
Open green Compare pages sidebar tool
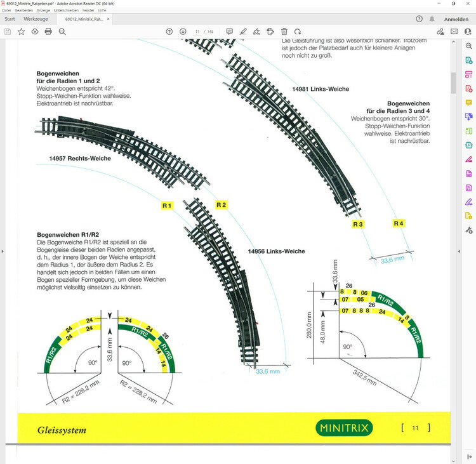click(x=469, y=131)
